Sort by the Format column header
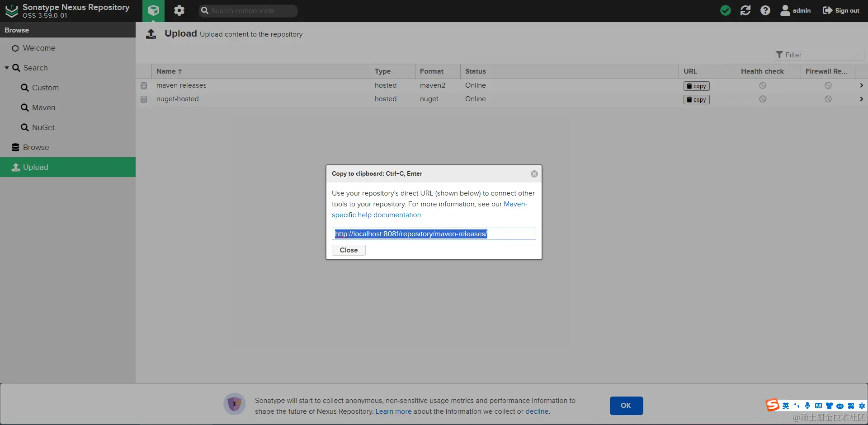Screen dimensions: 868x425 (x=438, y=71)
